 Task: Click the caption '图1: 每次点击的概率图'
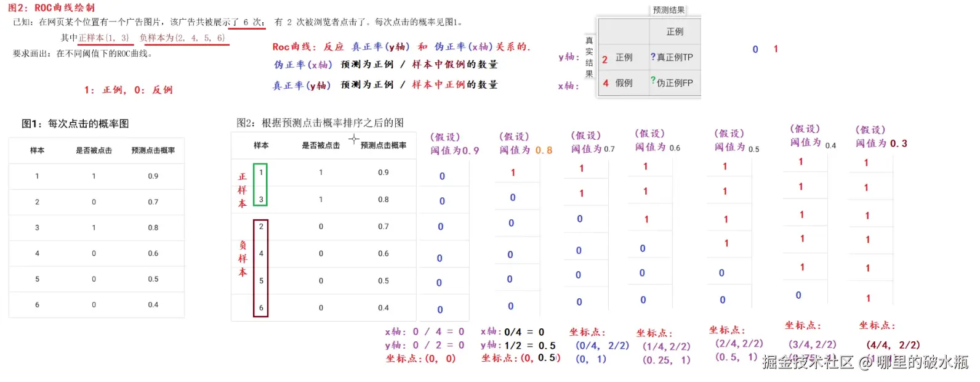click(x=75, y=123)
